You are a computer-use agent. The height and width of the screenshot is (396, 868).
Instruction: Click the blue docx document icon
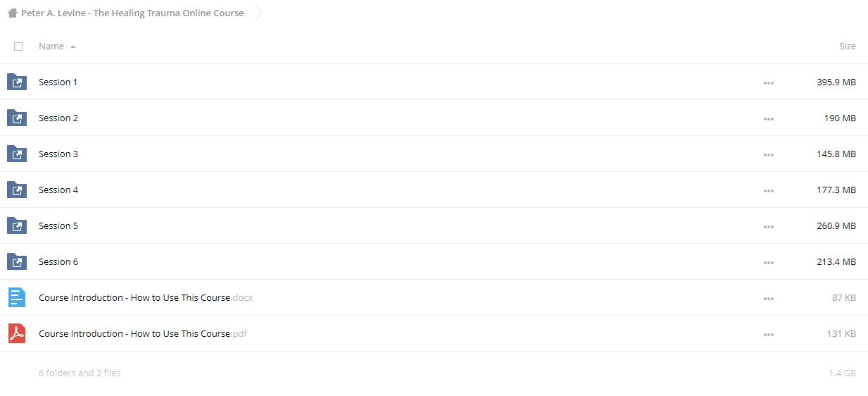[x=16, y=297]
